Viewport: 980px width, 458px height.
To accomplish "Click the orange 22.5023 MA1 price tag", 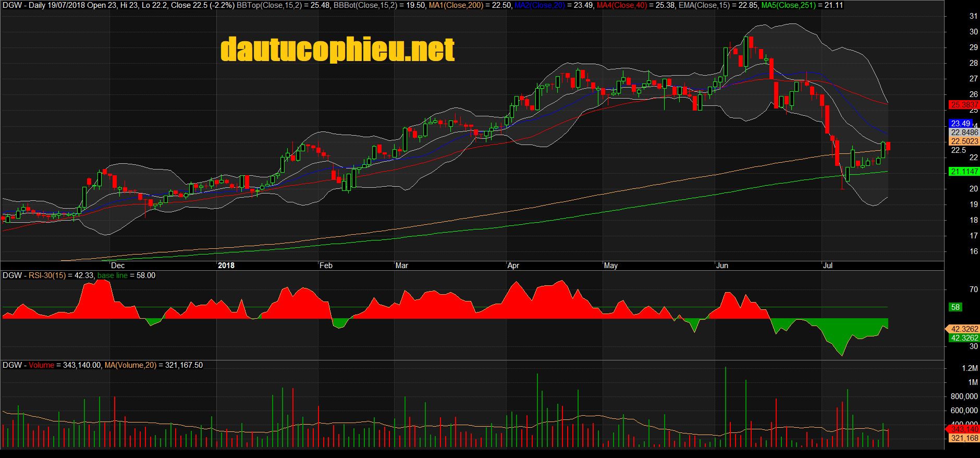I will coord(964,141).
